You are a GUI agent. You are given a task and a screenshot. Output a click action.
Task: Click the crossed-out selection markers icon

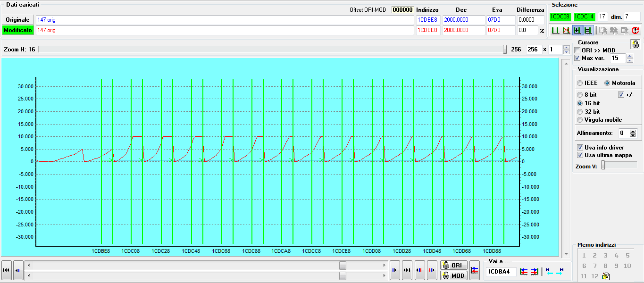[x=566, y=31]
